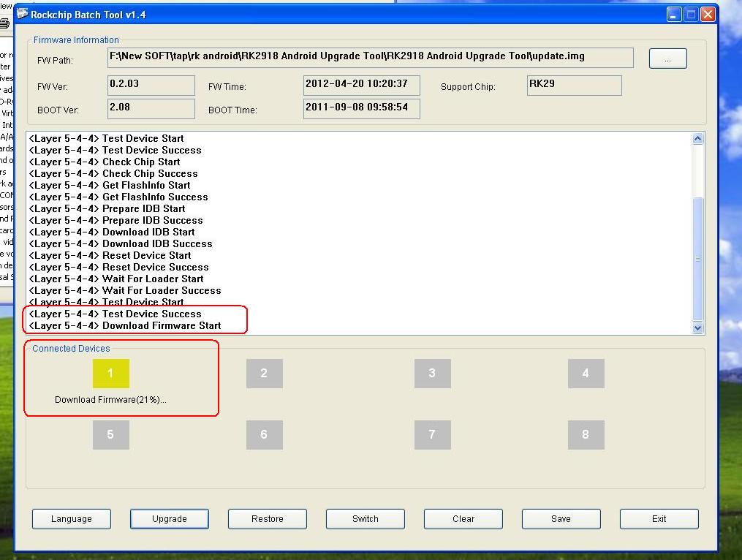Click the log scrollbar up arrow

[x=697, y=139]
